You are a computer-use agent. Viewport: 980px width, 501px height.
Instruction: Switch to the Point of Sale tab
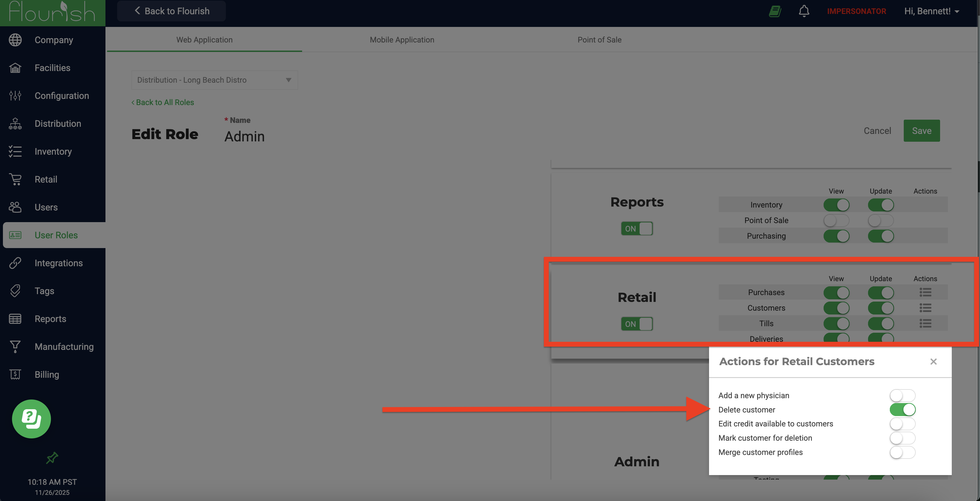coord(599,40)
